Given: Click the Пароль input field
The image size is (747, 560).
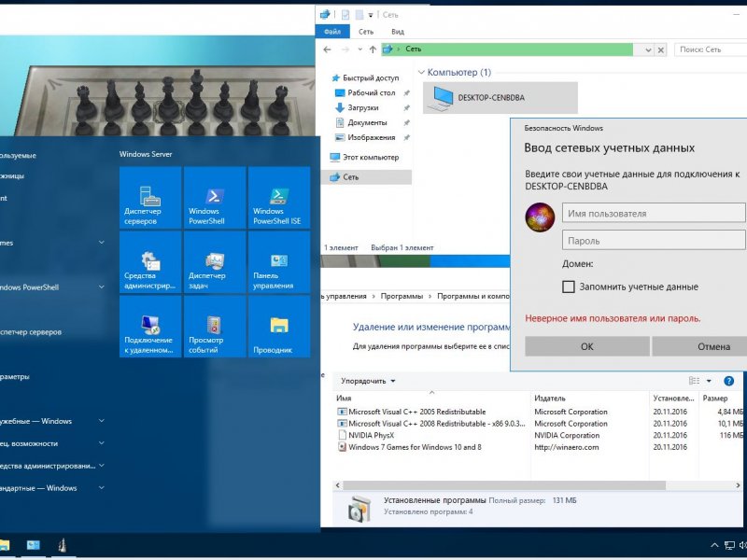Looking at the screenshot, I should pos(654,241).
